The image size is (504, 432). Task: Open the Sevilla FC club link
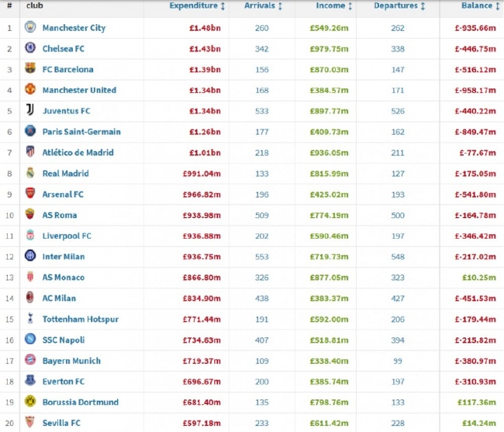(x=62, y=423)
